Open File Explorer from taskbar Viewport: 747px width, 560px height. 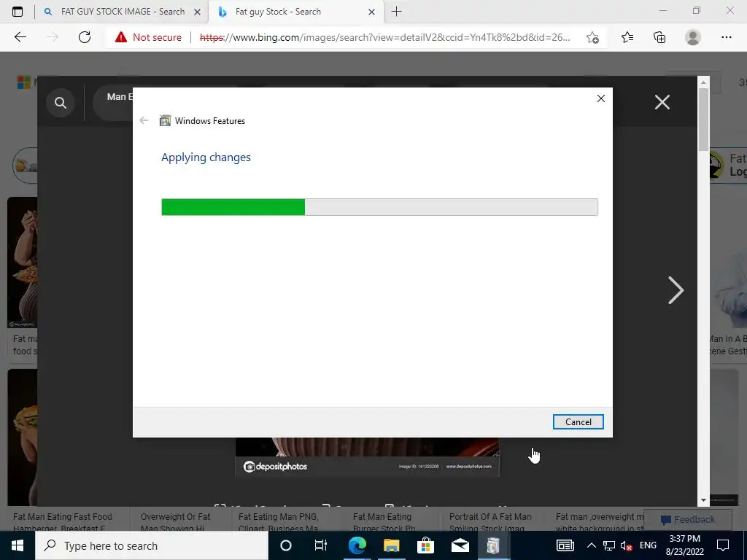(391, 545)
